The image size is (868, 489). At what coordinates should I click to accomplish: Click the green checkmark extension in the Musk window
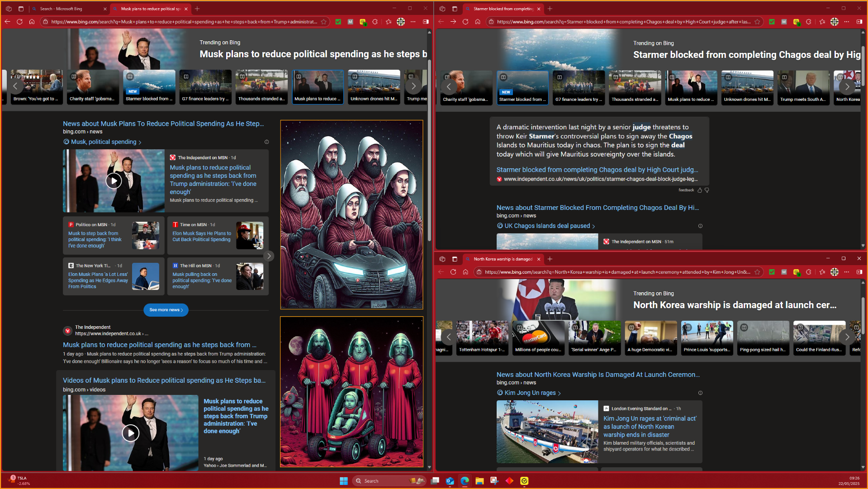(x=338, y=22)
